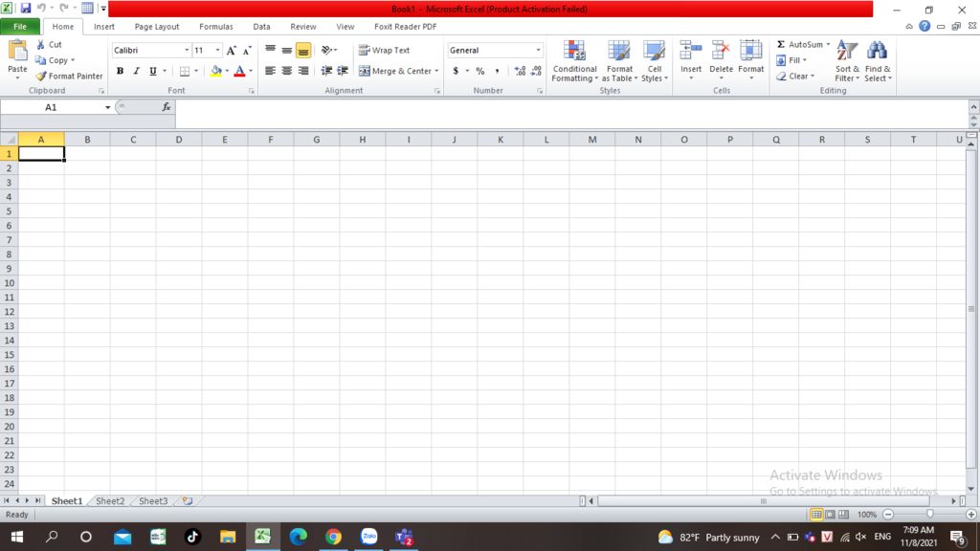Toggle bold formatting

click(120, 71)
